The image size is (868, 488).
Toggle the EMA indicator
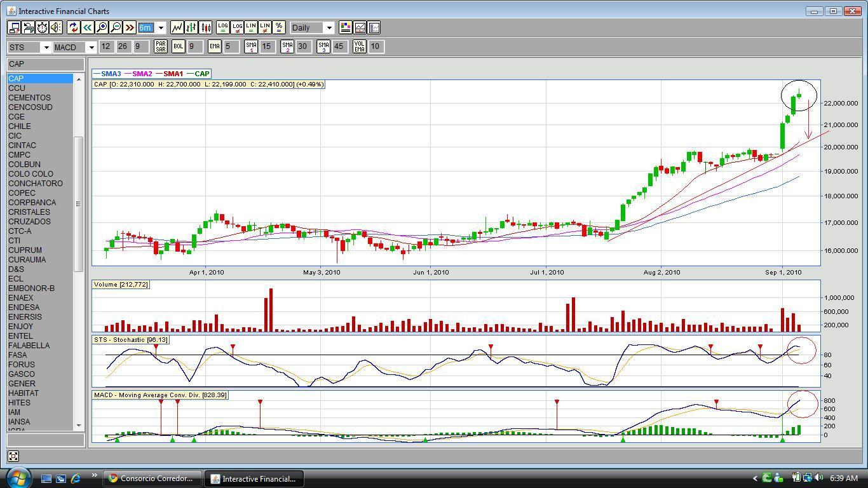(x=215, y=46)
